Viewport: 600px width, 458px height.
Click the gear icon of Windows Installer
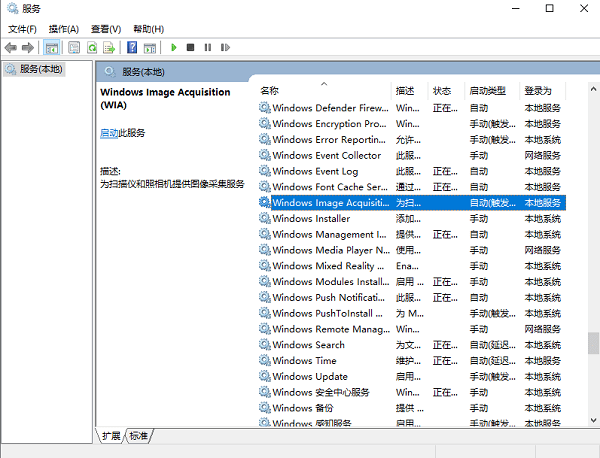tap(264, 218)
